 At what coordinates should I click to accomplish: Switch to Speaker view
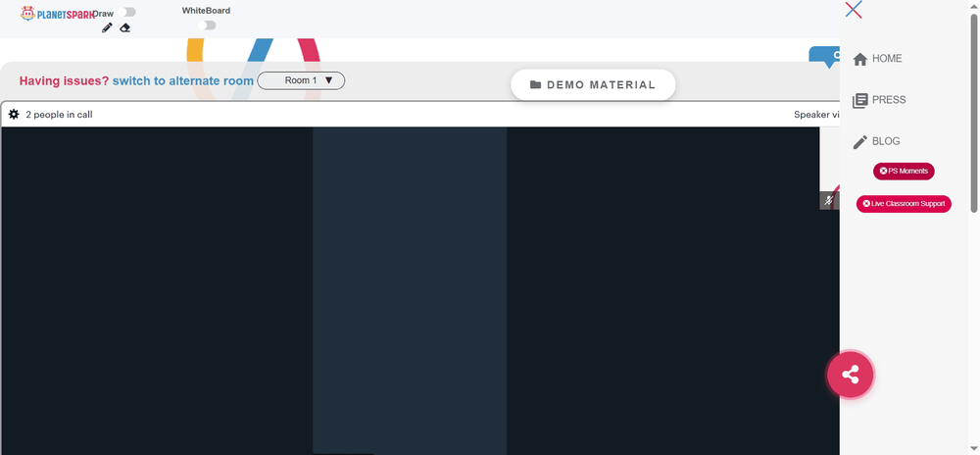click(816, 115)
